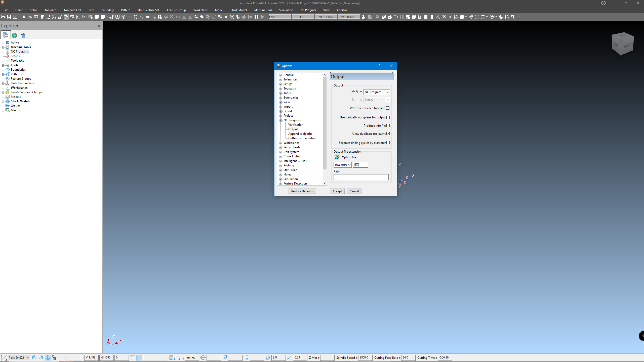Enable Produce info file
644x362 pixels.
point(388,125)
